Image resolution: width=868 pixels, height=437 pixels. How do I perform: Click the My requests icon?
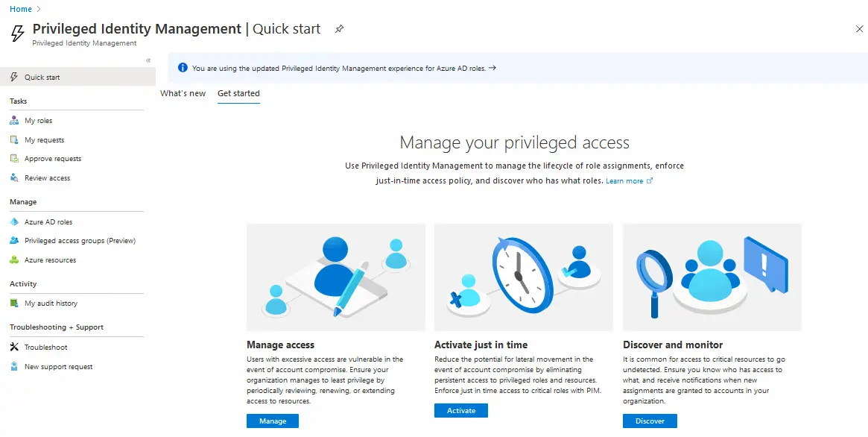coord(14,140)
